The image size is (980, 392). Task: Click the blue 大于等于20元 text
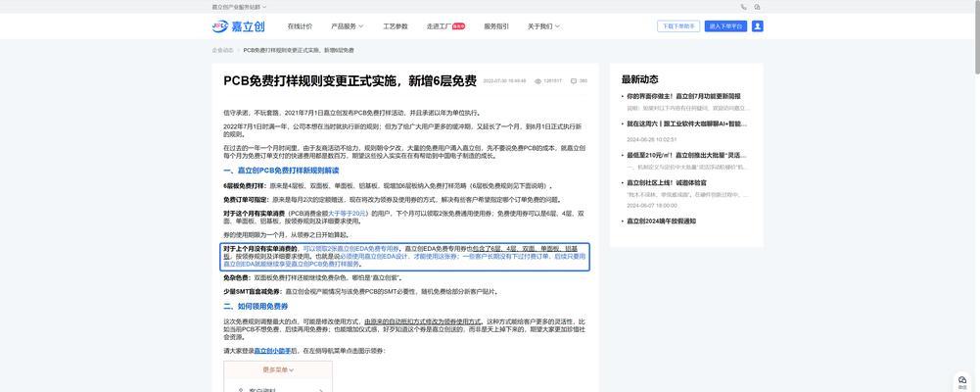tap(348, 214)
